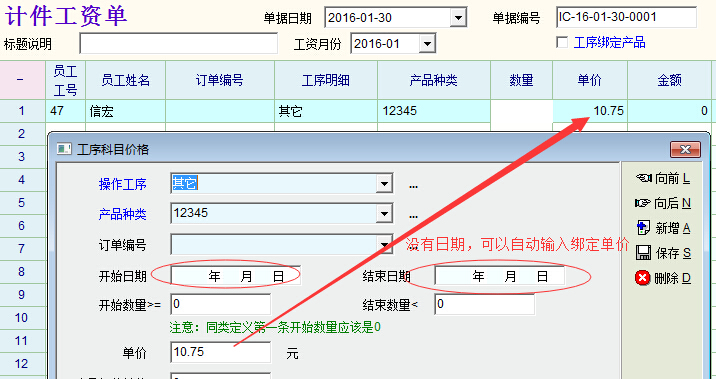
Task: Click the 标题说明 text field
Action: coord(179,43)
